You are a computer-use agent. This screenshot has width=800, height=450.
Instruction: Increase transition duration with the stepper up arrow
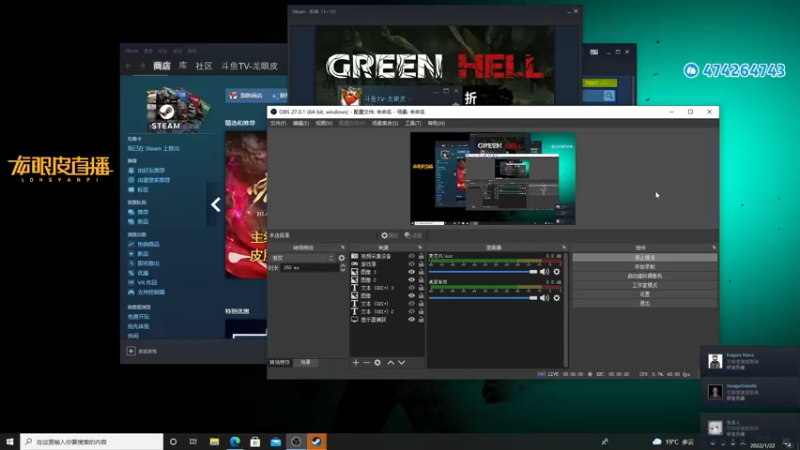(x=342, y=265)
